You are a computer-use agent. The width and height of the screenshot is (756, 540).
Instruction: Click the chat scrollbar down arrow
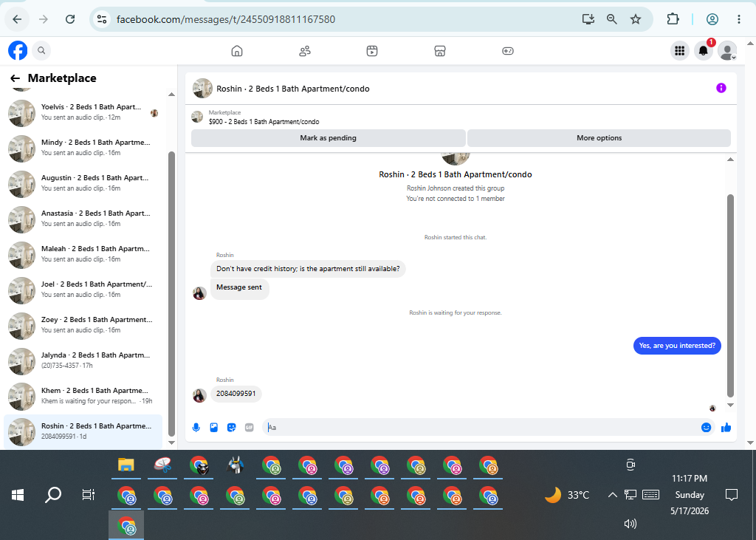730,406
